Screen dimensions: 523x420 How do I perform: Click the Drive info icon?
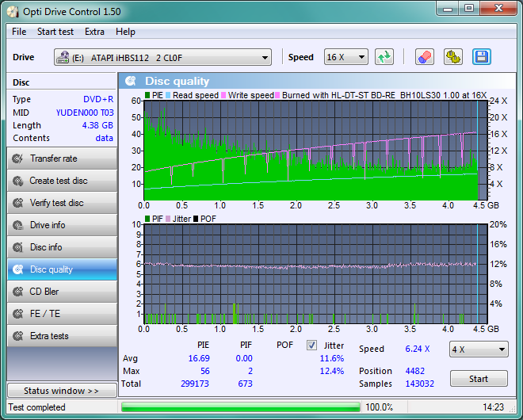click(17, 225)
